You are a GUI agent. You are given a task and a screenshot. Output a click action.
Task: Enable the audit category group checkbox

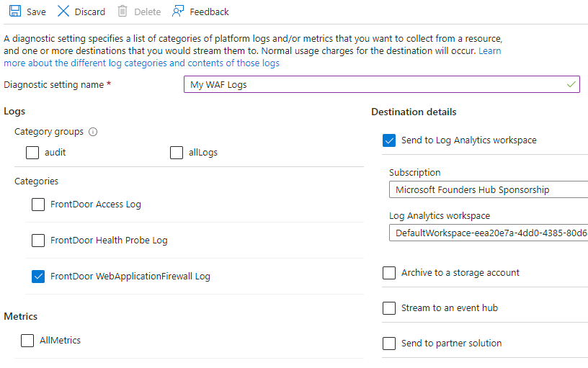[x=32, y=153]
